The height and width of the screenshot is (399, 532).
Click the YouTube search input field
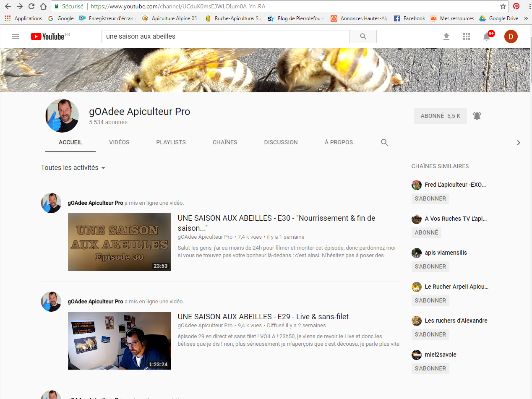point(226,37)
